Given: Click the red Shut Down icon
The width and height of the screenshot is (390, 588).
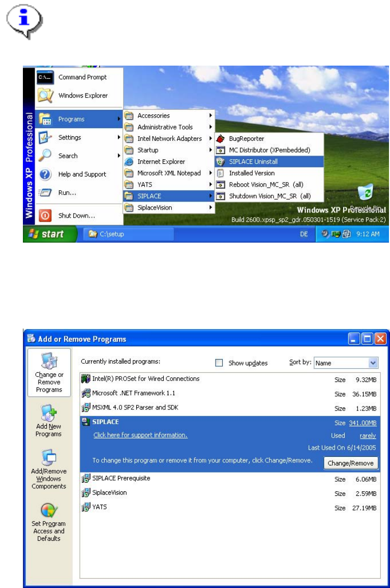Looking at the screenshot, I should (45, 216).
